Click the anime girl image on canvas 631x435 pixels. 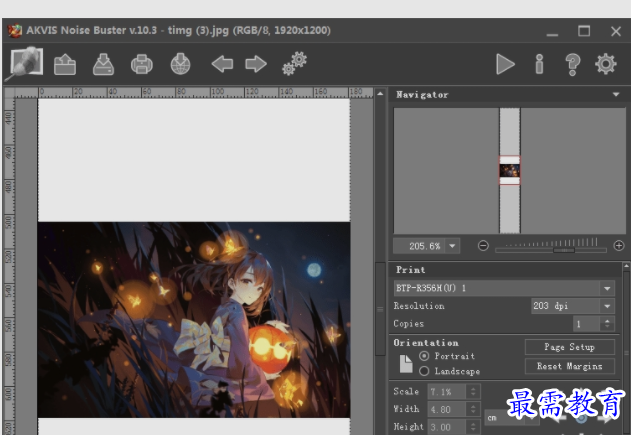[194, 320]
